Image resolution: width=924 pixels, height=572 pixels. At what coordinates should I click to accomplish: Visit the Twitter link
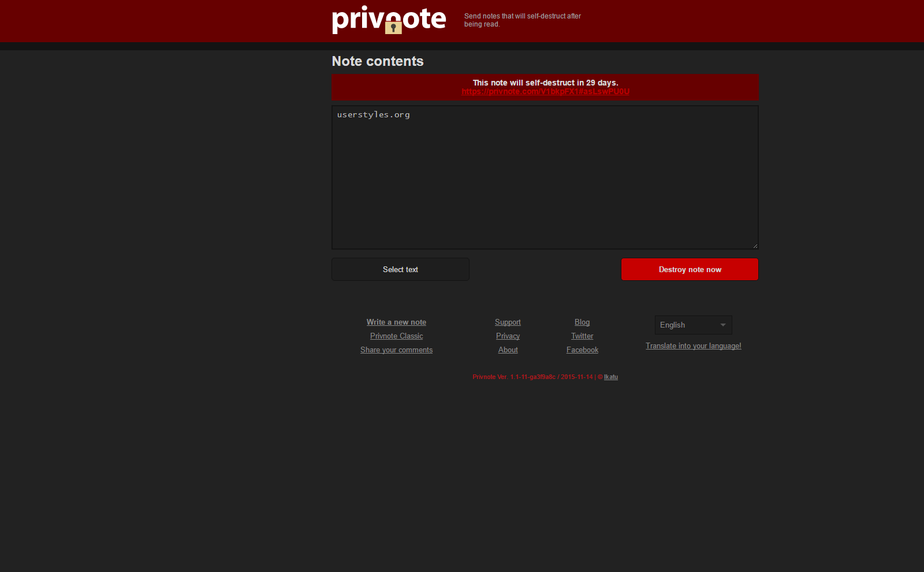[582, 336]
